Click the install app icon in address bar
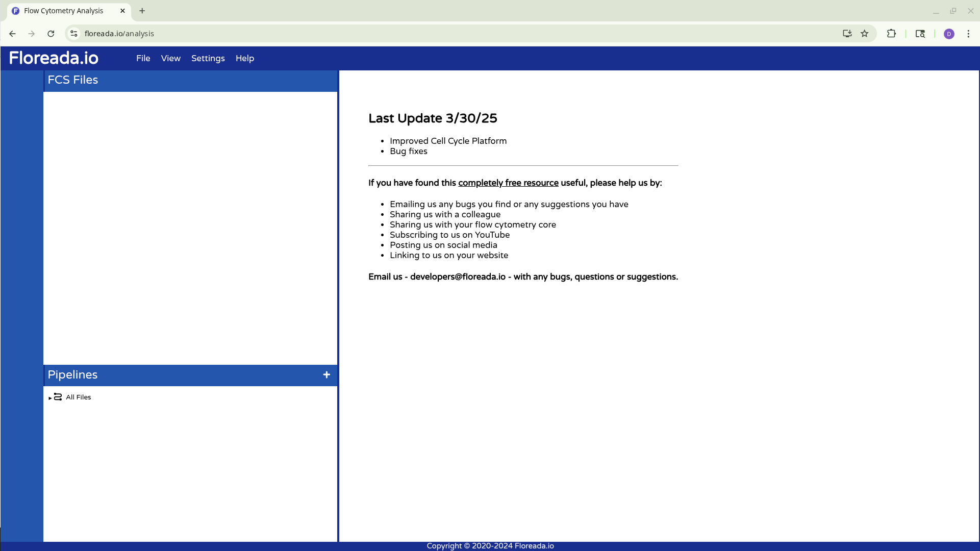The width and height of the screenshot is (980, 551). coord(847,34)
